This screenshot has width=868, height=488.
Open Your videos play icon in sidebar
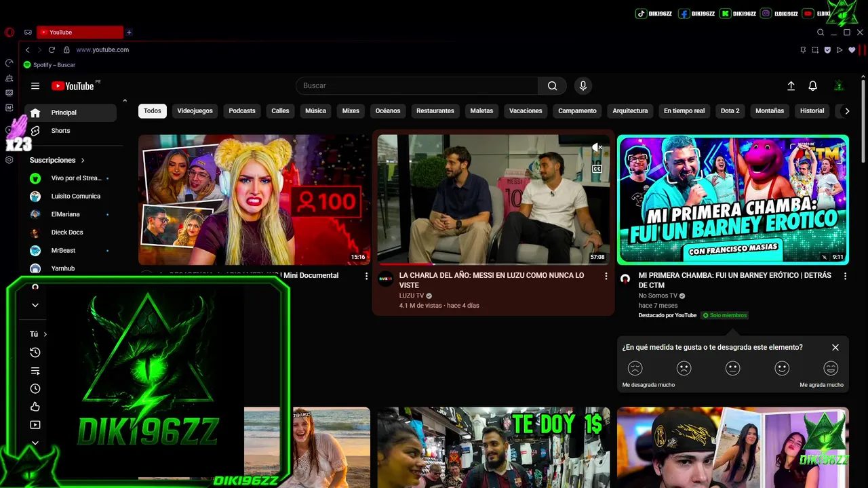(35, 425)
